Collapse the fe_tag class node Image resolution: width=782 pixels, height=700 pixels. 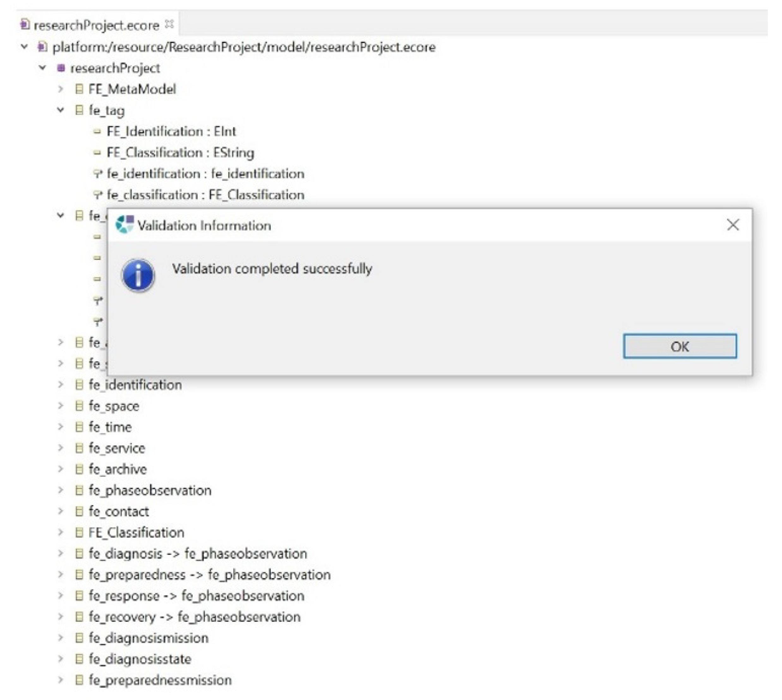click(60, 110)
